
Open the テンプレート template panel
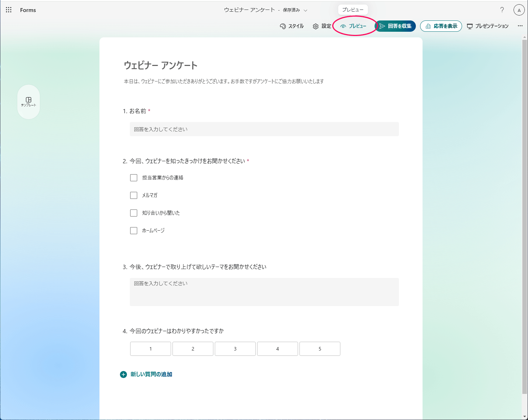click(x=29, y=102)
